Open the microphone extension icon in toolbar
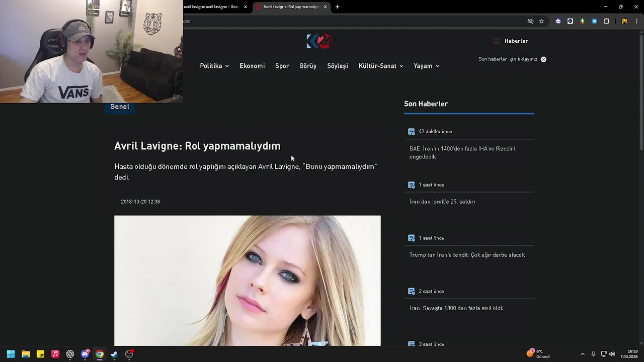The width and height of the screenshot is (644, 362). [582, 21]
